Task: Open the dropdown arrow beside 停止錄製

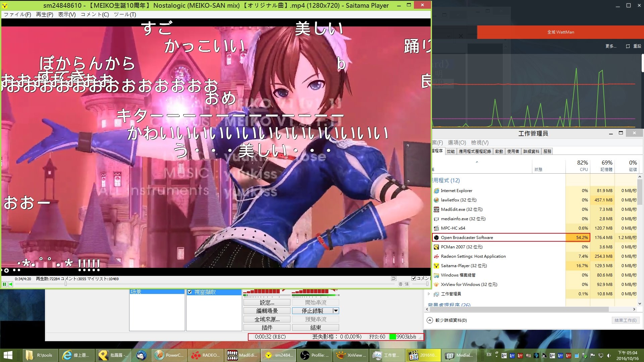Action: (335, 311)
